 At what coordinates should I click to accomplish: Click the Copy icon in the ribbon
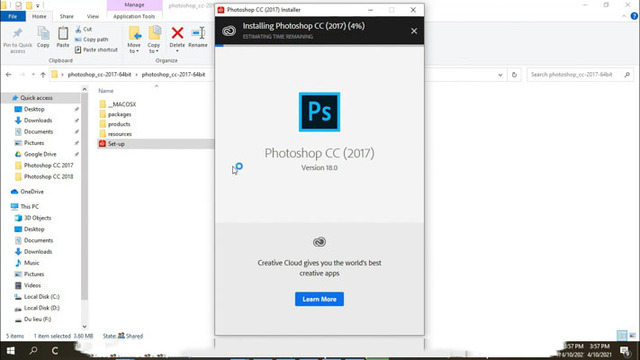[x=43, y=33]
